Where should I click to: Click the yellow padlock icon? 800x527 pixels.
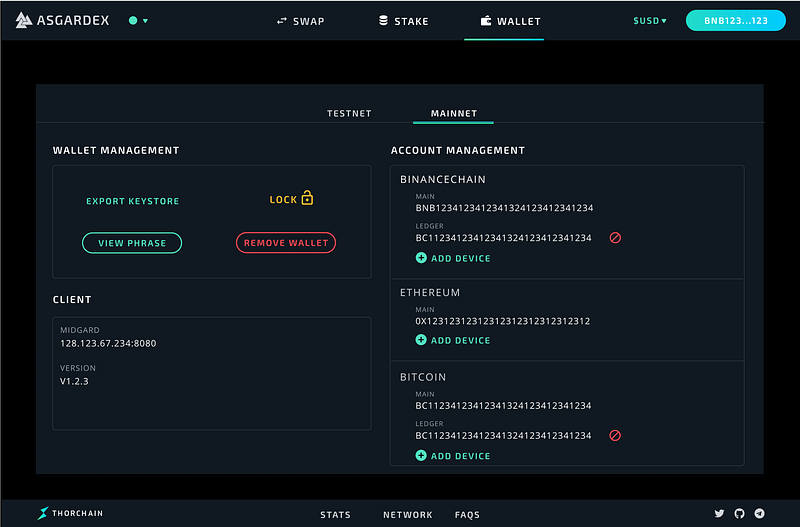(307, 197)
